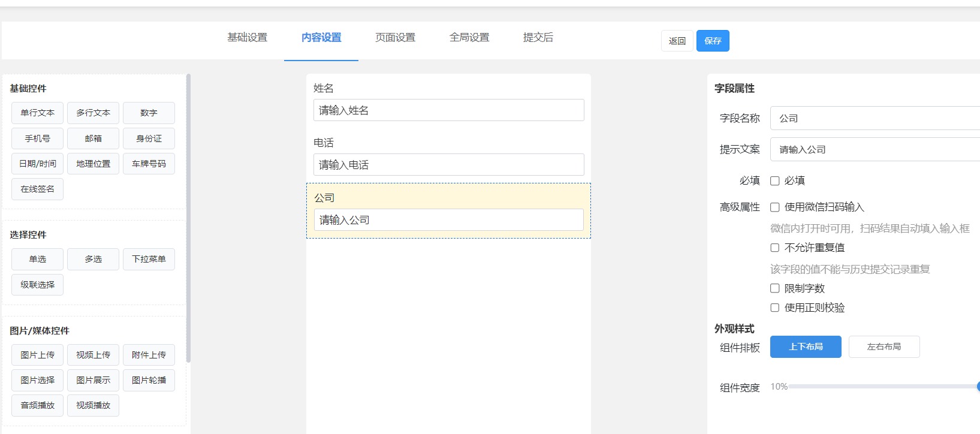Click the 请输入电话 input field
The width and height of the screenshot is (980, 434).
coord(448,165)
